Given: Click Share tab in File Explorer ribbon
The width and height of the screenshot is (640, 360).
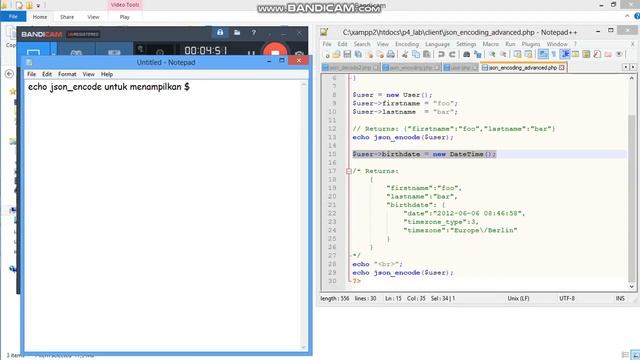Looking at the screenshot, I should pyautogui.click(x=67, y=17).
